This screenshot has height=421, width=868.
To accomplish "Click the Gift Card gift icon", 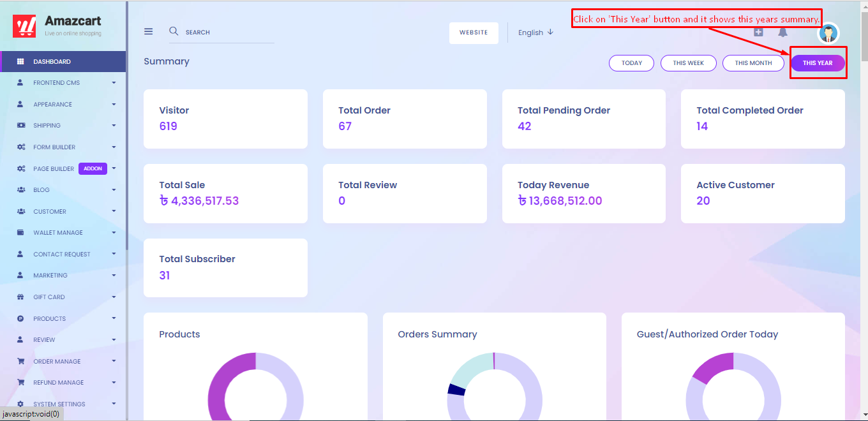I will pos(20,297).
